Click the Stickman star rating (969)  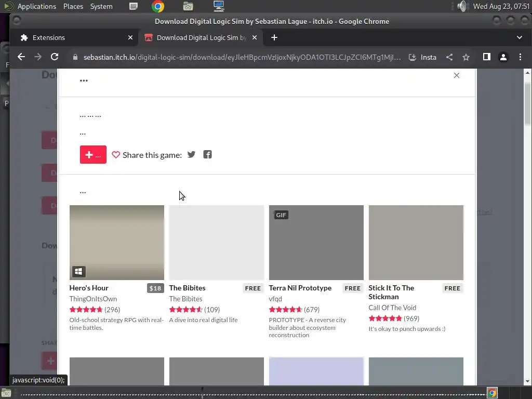[394, 318]
